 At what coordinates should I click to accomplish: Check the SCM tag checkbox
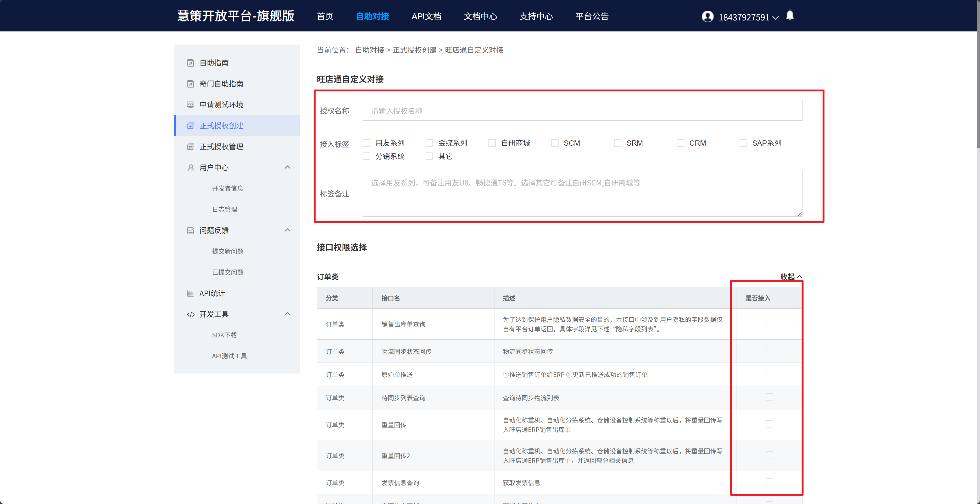coord(555,143)
